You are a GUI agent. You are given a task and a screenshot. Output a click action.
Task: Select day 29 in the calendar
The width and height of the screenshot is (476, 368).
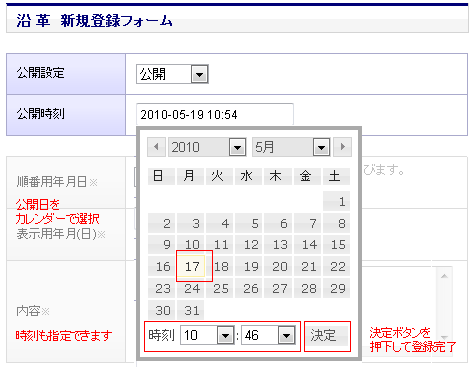[336, 288]
